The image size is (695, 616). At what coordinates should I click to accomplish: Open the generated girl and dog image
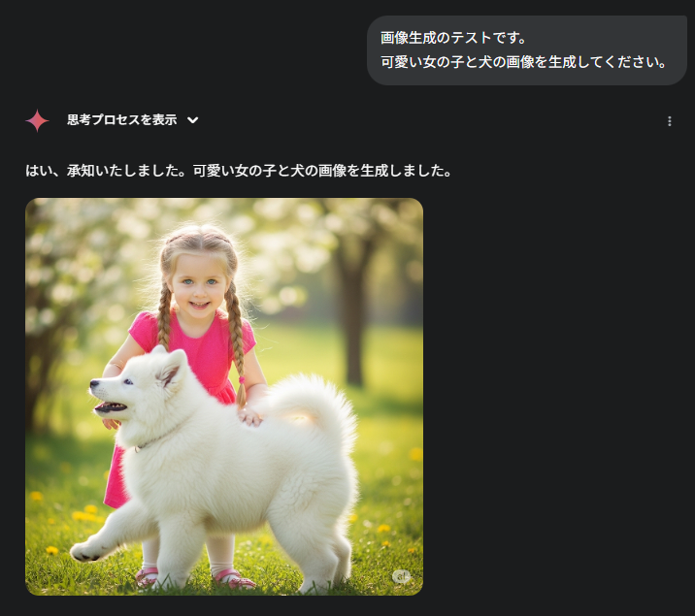224,397
